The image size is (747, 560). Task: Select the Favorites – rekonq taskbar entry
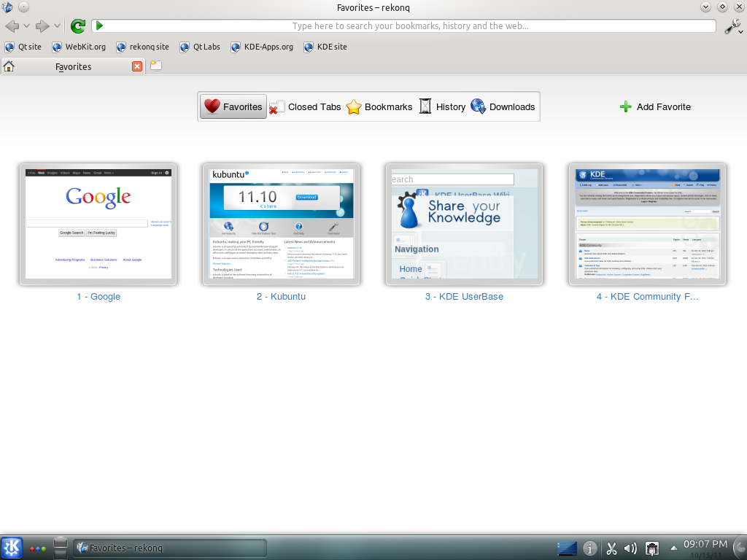(x=169, y=548)
